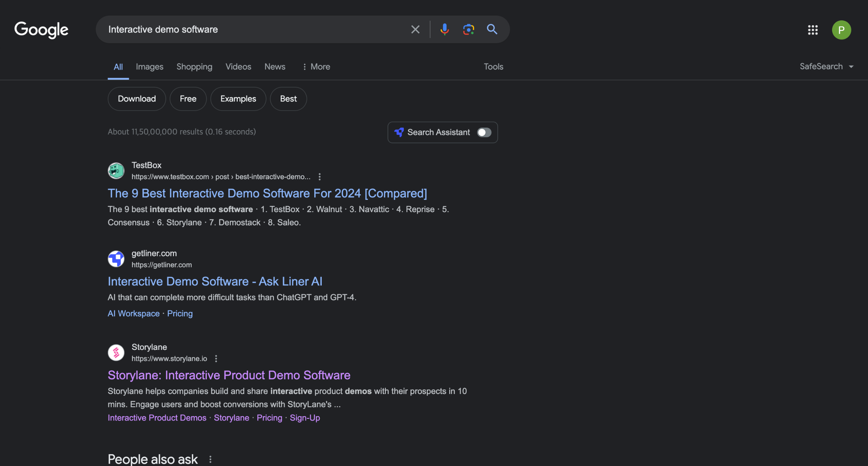Image resolution: width=868 pixels, height=466 pixels.
Task: Click the https://getliner.com URL text
Action: (161, 265)
